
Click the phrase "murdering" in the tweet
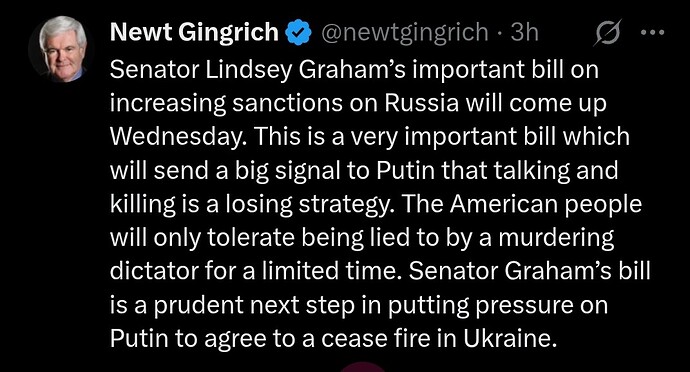point(556,238)
